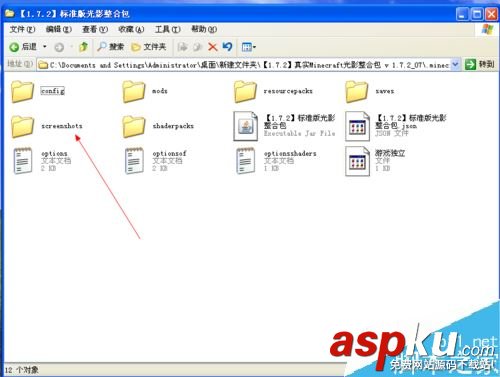Screen dimensions: 500x377
Task: Select the mods folder icon
Action: (134, 91)
